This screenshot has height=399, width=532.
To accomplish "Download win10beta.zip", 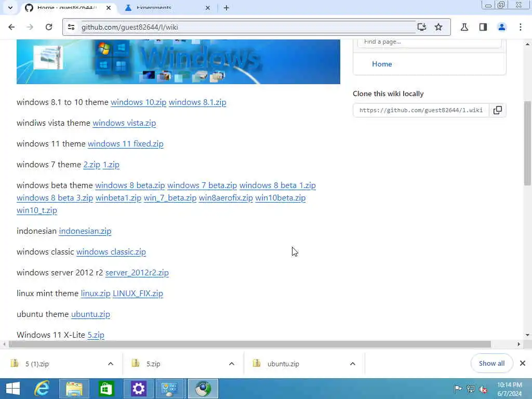I will pos(280,198).
